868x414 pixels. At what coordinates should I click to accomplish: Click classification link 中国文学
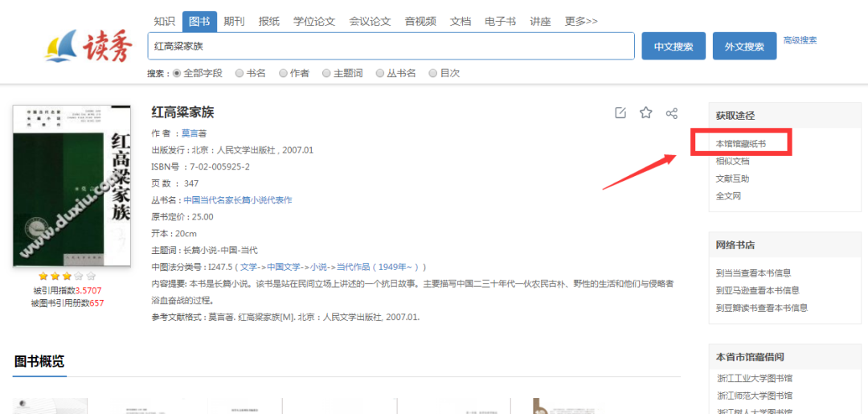[x=284, y=267]
